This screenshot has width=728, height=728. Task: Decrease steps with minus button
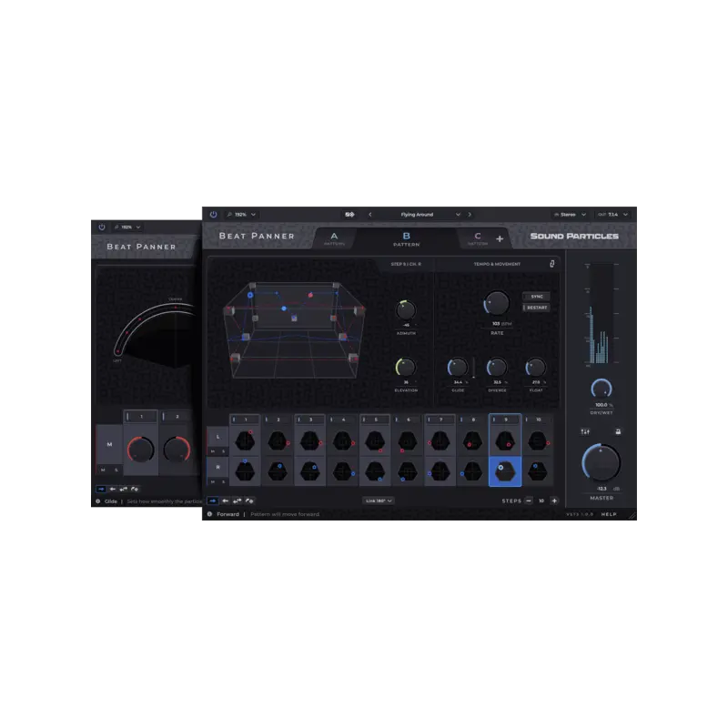coord(529,500)
